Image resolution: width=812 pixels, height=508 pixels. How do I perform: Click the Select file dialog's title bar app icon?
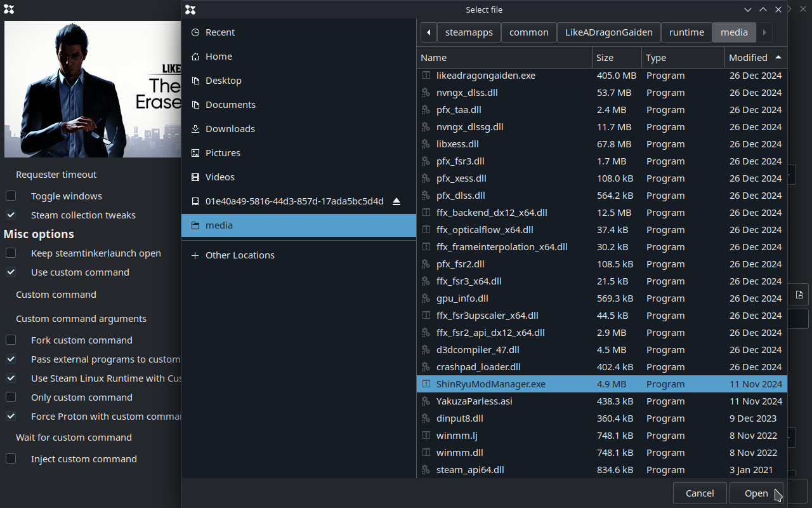coord(190,10)
